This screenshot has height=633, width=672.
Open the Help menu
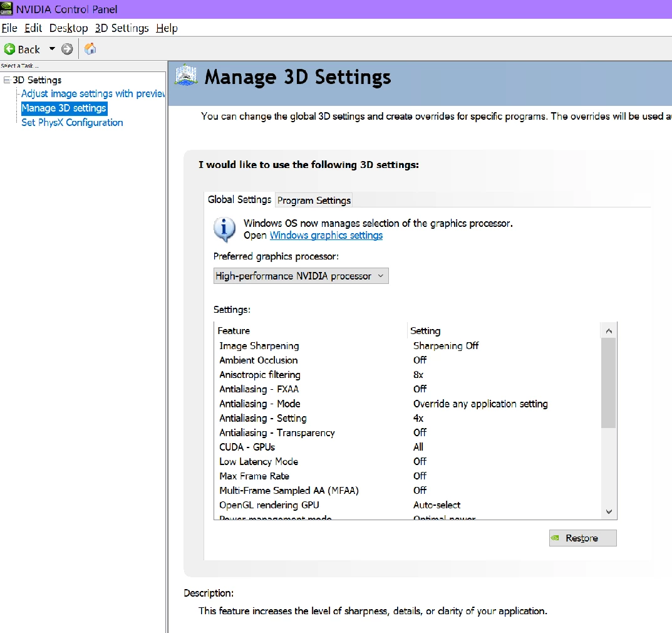(167, 28)
